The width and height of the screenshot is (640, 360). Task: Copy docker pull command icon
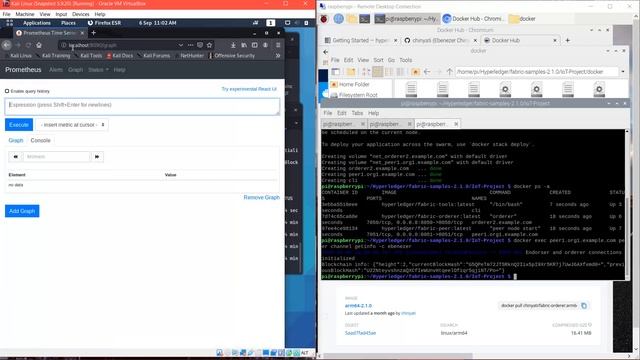584,306
